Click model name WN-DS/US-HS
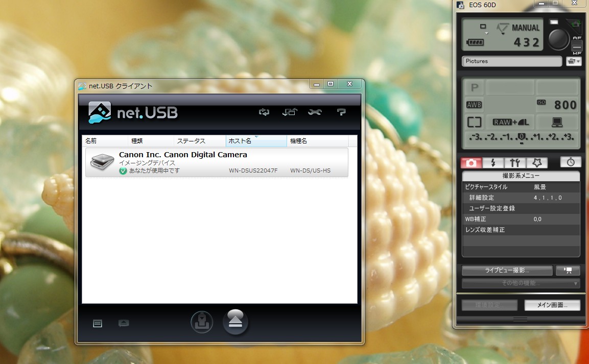 tap(310, 171)
